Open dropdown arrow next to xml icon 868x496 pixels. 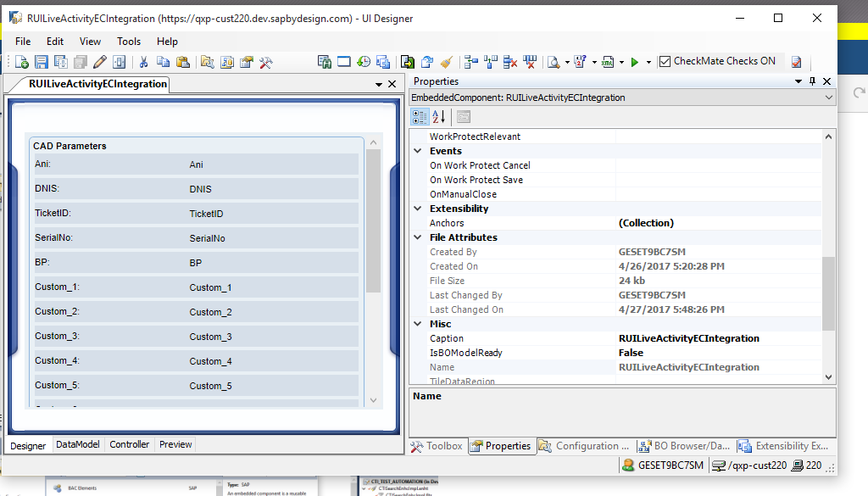point(621,62)
